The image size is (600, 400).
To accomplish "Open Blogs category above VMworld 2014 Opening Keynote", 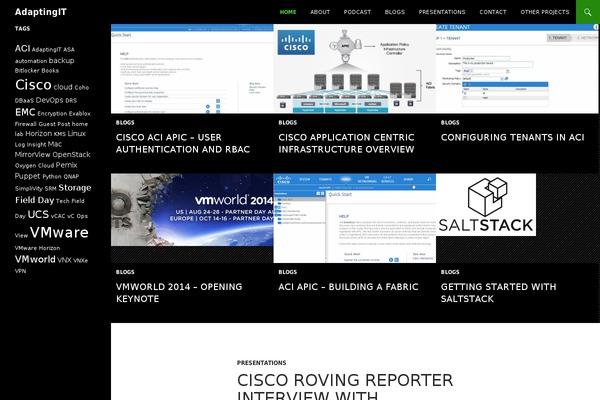I will (x=125, y=272).
